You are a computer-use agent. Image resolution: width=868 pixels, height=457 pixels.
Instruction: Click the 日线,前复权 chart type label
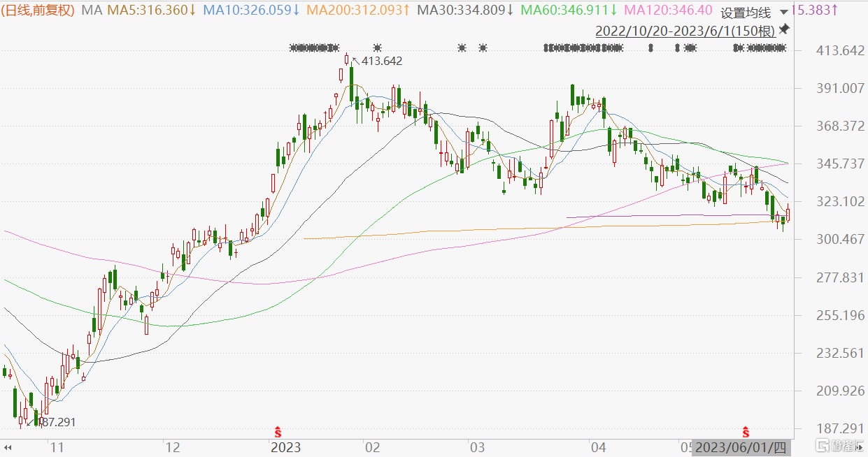pos(39,10)
